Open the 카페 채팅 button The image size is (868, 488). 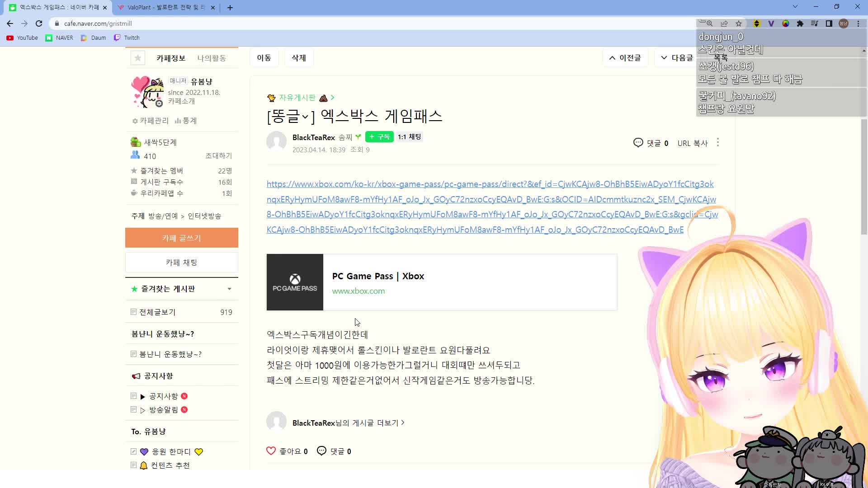pos(182,263)
